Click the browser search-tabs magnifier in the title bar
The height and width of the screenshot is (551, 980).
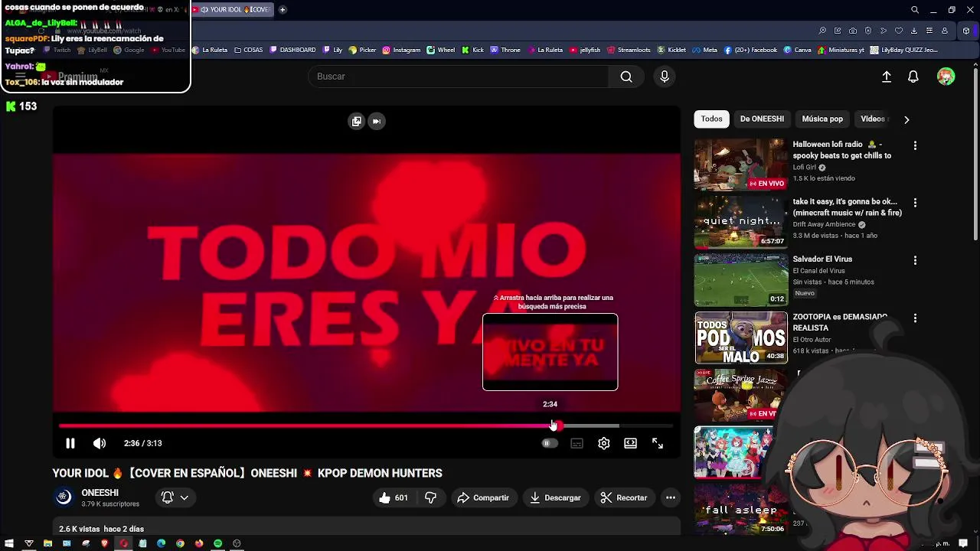915,10
